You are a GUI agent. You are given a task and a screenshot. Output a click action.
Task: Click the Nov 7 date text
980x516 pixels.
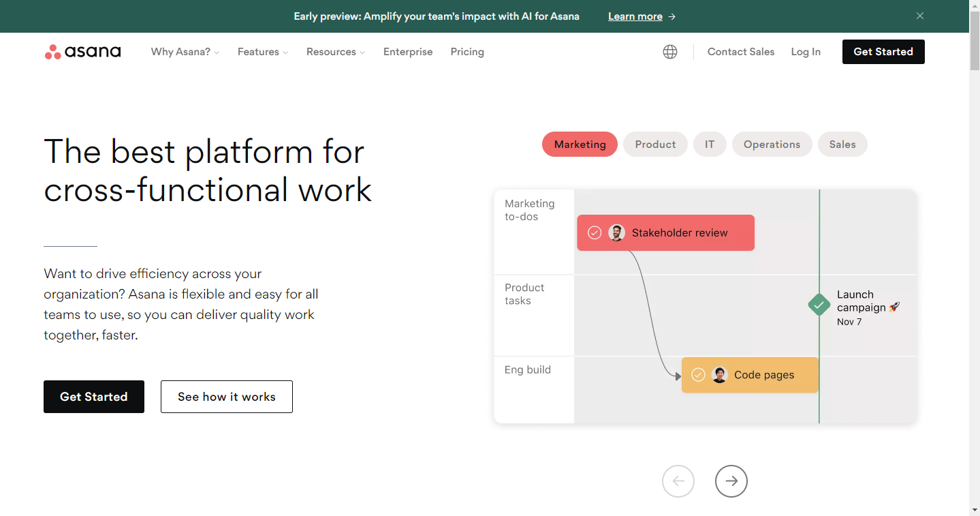point(849,322)
